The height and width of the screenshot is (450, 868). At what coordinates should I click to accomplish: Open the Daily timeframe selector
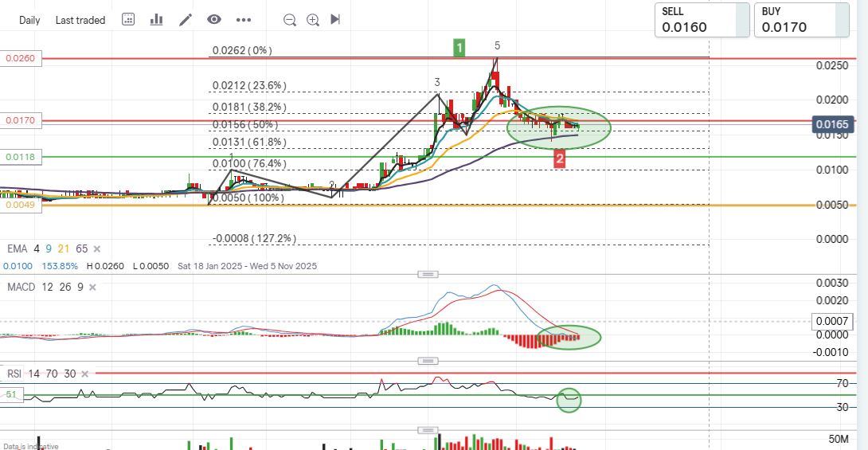pos(29,20)
